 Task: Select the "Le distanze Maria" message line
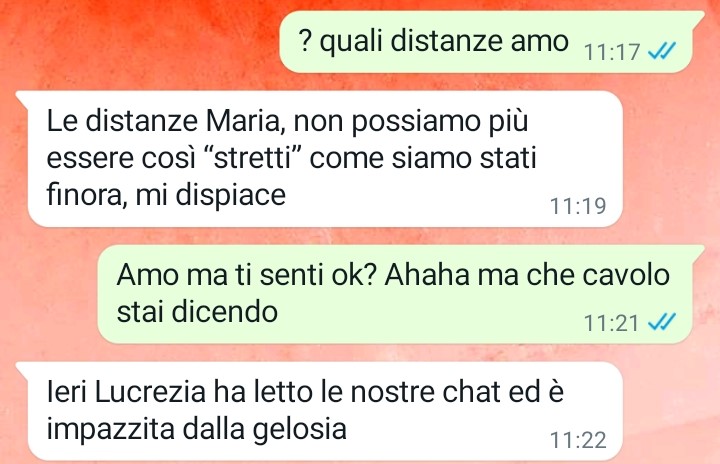coord(287,121)
